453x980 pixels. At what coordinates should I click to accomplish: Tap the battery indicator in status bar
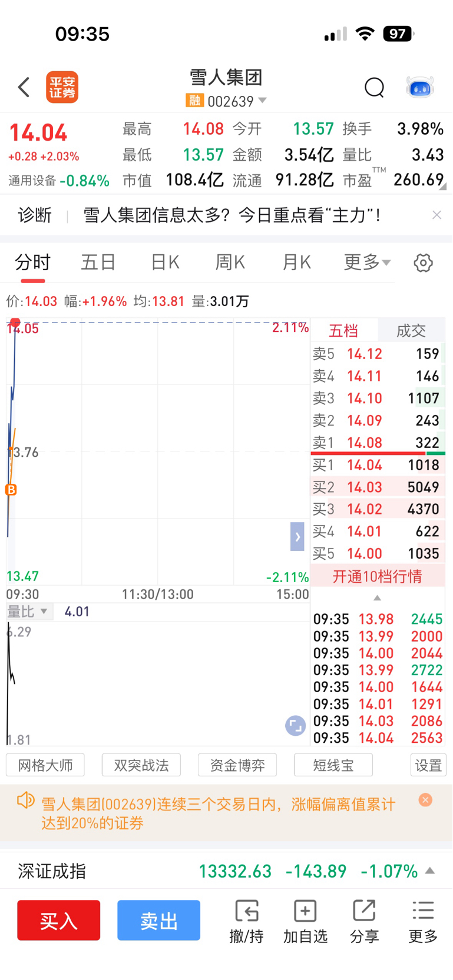coord(399,34)
